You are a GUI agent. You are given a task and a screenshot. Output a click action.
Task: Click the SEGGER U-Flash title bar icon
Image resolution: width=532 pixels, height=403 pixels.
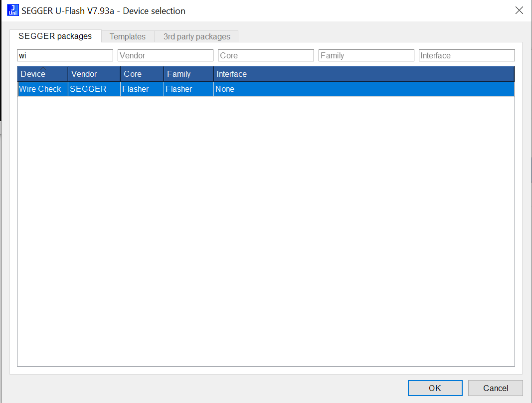tap(12, 10)
